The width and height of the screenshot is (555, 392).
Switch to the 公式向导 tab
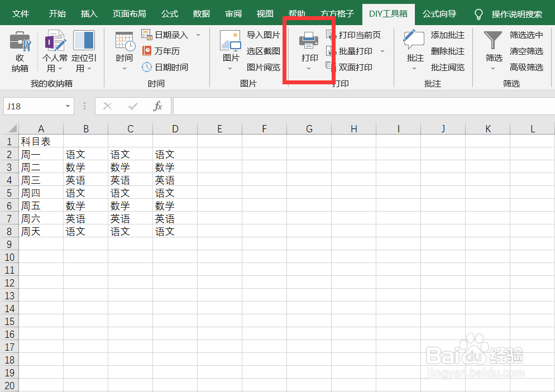pyautogui.click(x=439, y=14)
